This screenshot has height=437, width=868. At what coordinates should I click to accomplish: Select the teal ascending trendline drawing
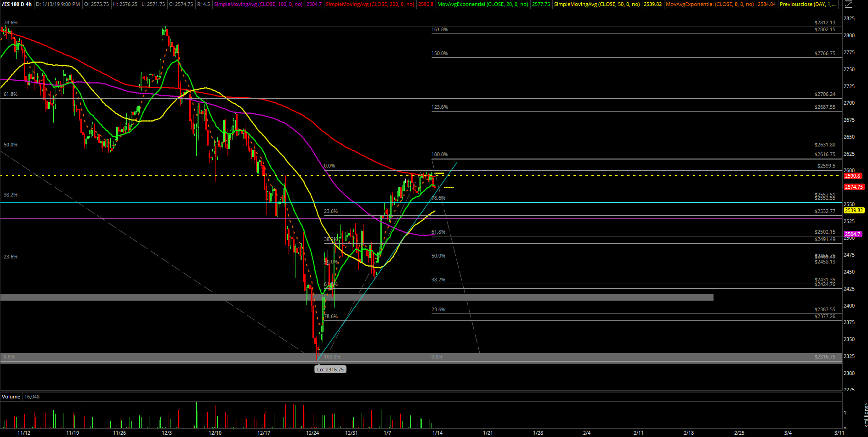[x=387, y=261]
